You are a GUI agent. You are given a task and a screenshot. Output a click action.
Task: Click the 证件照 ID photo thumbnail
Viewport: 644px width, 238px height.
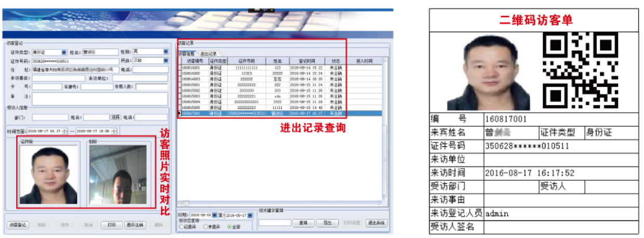(48, 176)
